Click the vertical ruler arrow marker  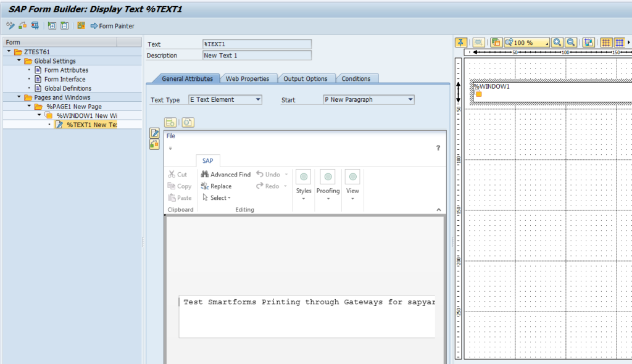459,92
